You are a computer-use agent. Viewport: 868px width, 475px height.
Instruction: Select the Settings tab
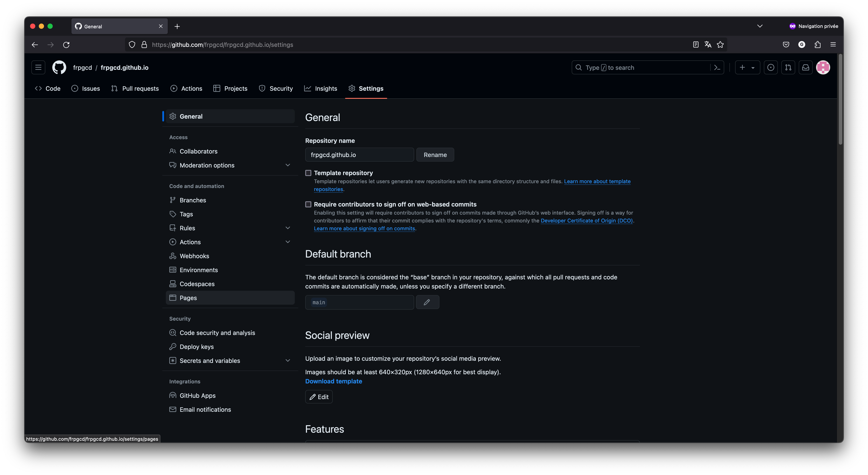[x=366, y=88]
